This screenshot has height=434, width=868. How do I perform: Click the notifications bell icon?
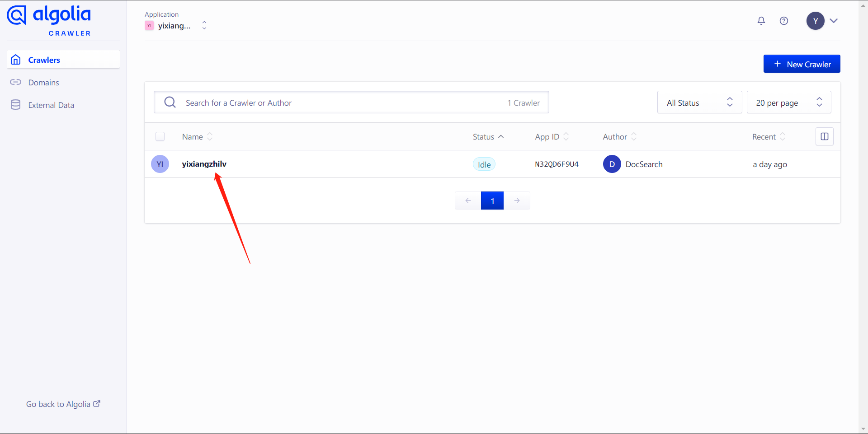(761, 21)
